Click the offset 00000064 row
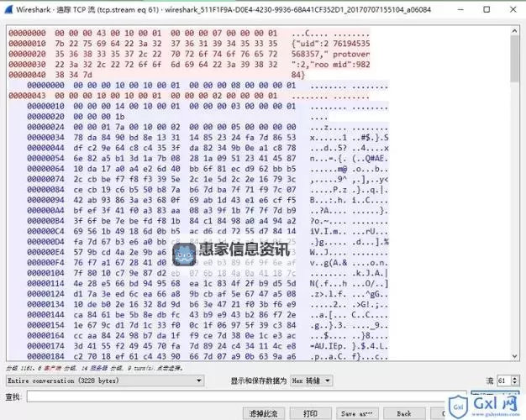Screen dimensions: 526x420 tap(208, 169)
